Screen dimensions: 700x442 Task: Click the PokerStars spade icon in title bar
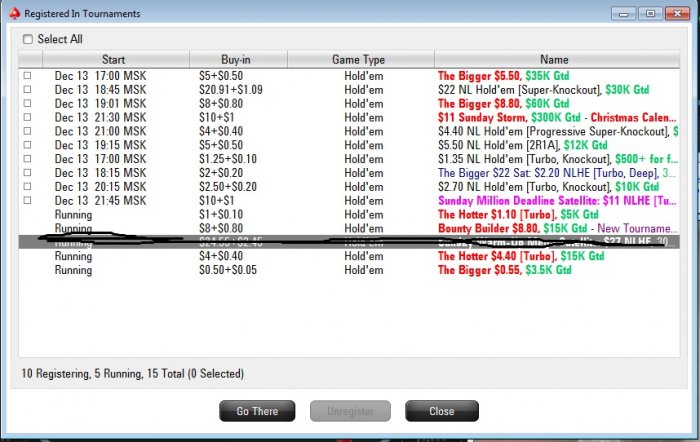15,13
